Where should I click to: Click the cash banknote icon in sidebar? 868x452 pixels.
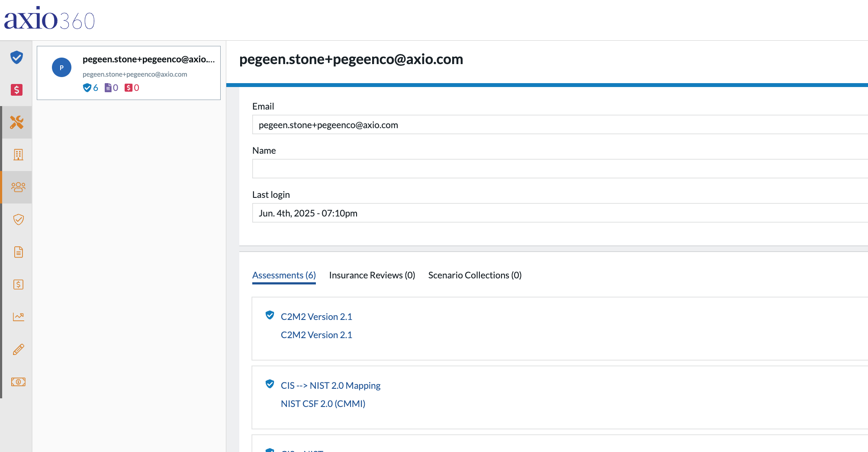(18, 382)
